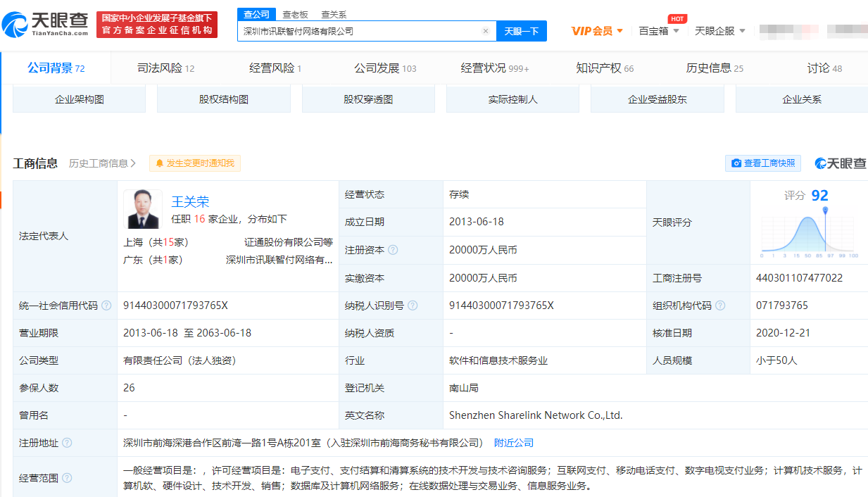Enable 发生变更时通知我 change notification

pos(195,163)
